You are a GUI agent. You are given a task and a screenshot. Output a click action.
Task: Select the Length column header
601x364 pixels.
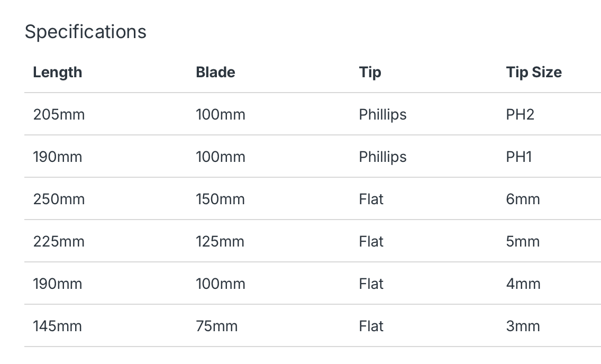tap(58, 72)
